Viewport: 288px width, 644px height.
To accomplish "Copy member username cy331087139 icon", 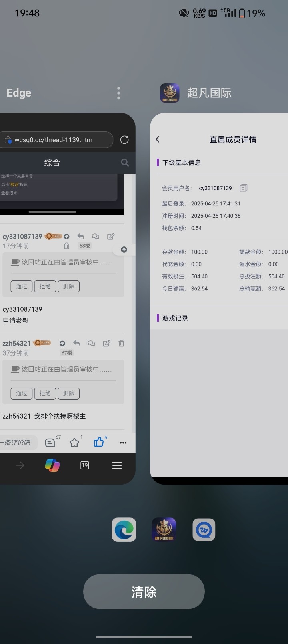I will [x=243, y=188].
